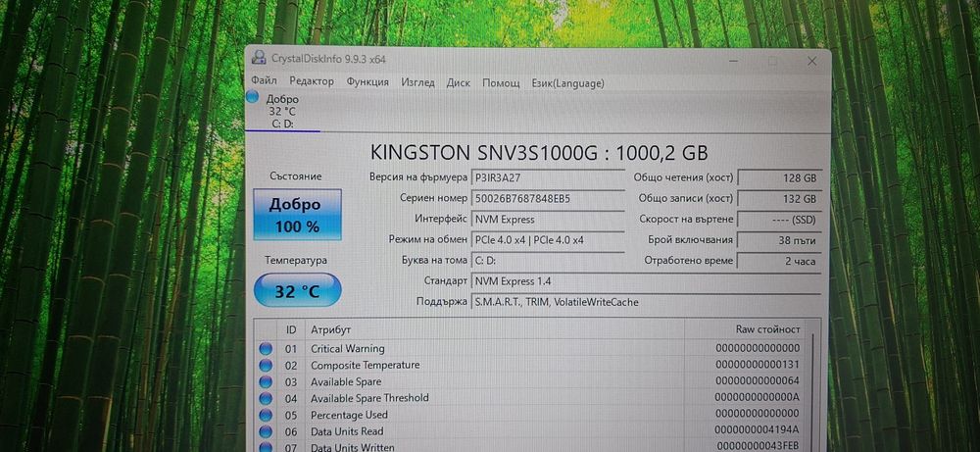Click the Добро 100 % health status button
Screen dimensions: 980x452
coord(297,215)
